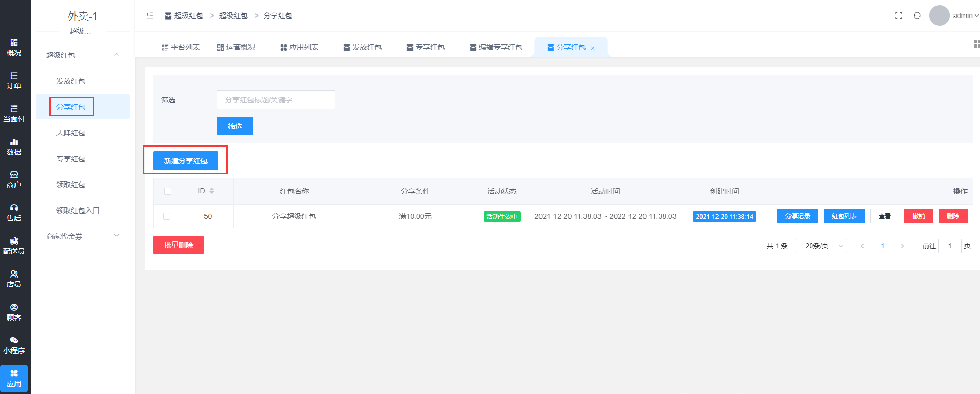Open 配送员 delivery staff section
980x394 pixels.
click(x=14, y=246)
